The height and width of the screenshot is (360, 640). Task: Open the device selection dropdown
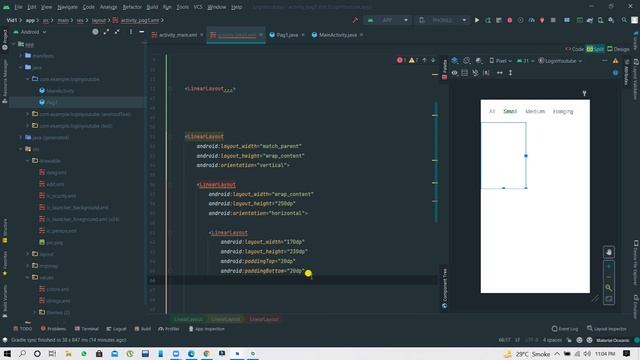[x=443, y=20]
